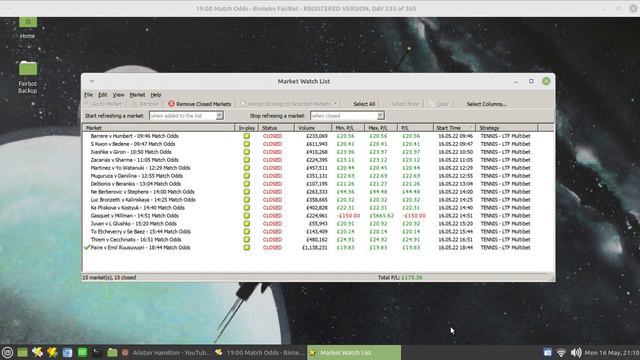Click blue tray icon left of Wi-Fi

(x=547, y=353)
